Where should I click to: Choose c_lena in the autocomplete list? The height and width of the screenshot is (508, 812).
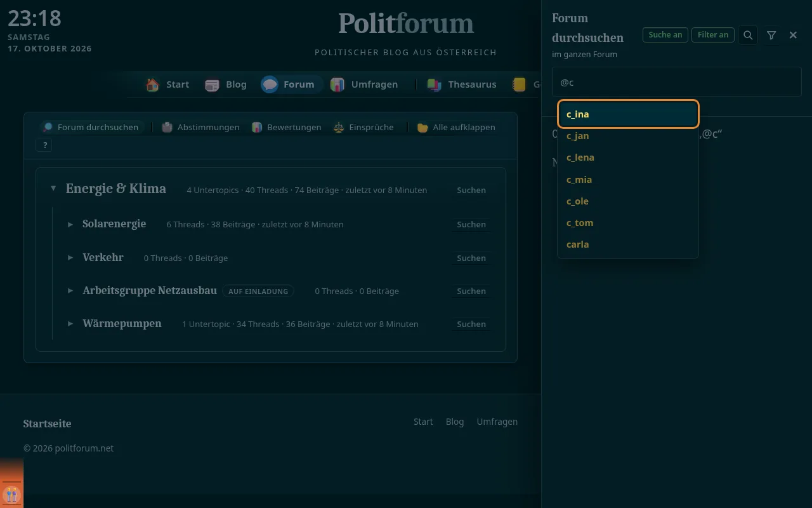628,157
